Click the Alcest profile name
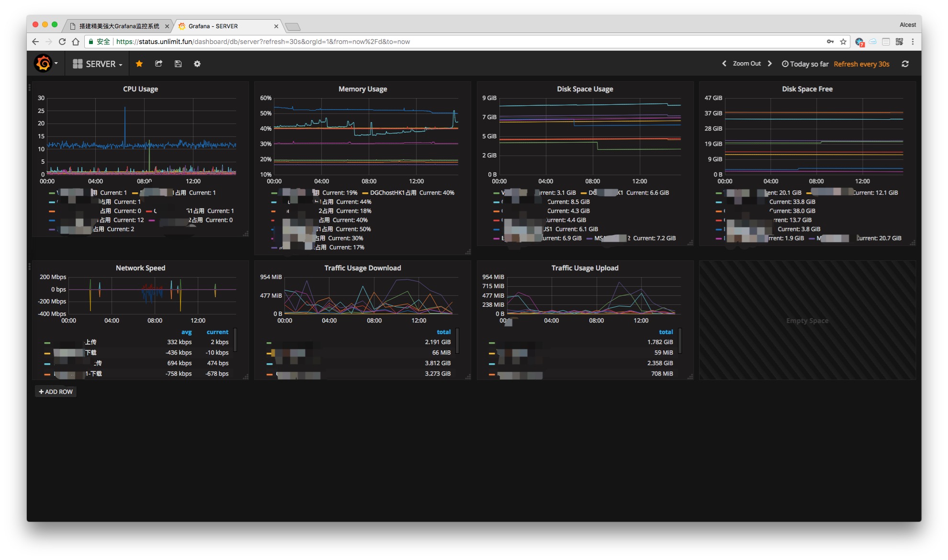The height and width of the screenshot is (560, 948). click(x=907, y=25)
